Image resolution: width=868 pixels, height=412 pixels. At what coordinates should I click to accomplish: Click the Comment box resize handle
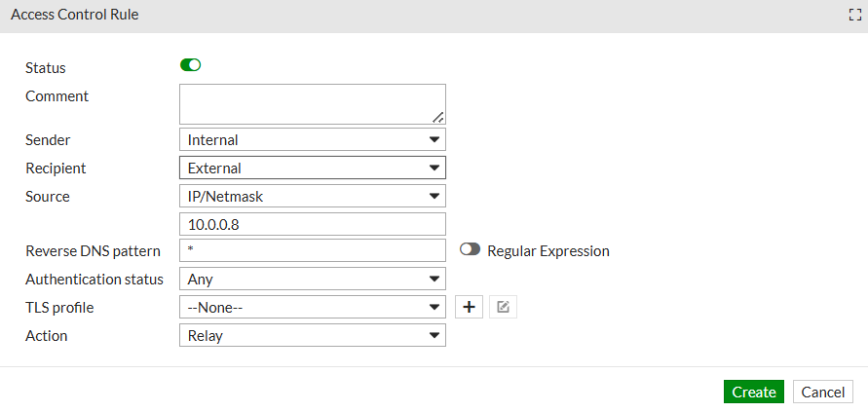pos(439,117)
